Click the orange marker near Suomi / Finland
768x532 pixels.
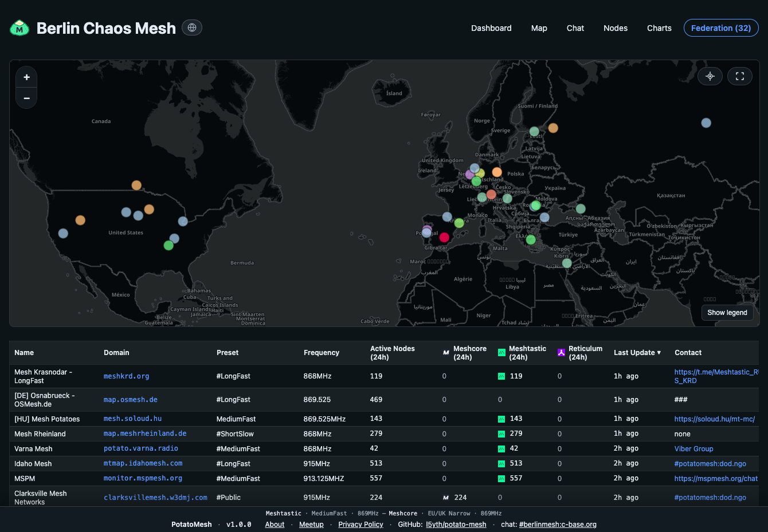click(553, 128)
